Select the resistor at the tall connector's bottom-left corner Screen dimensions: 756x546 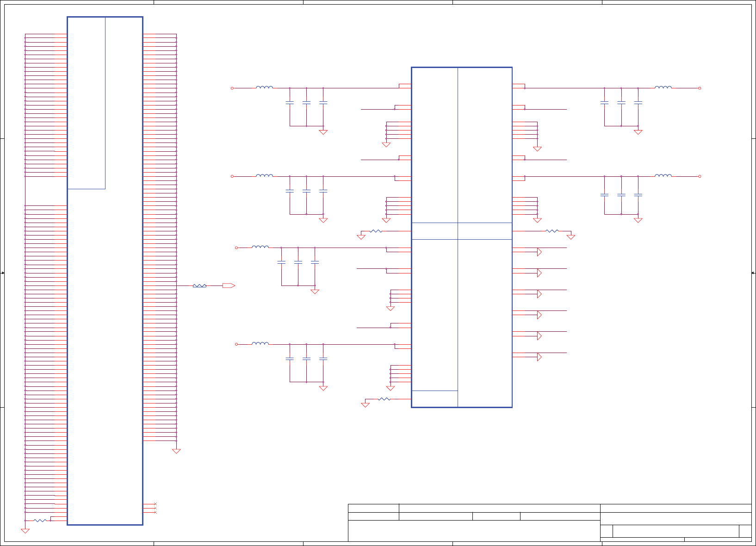[x=40, y=521]
